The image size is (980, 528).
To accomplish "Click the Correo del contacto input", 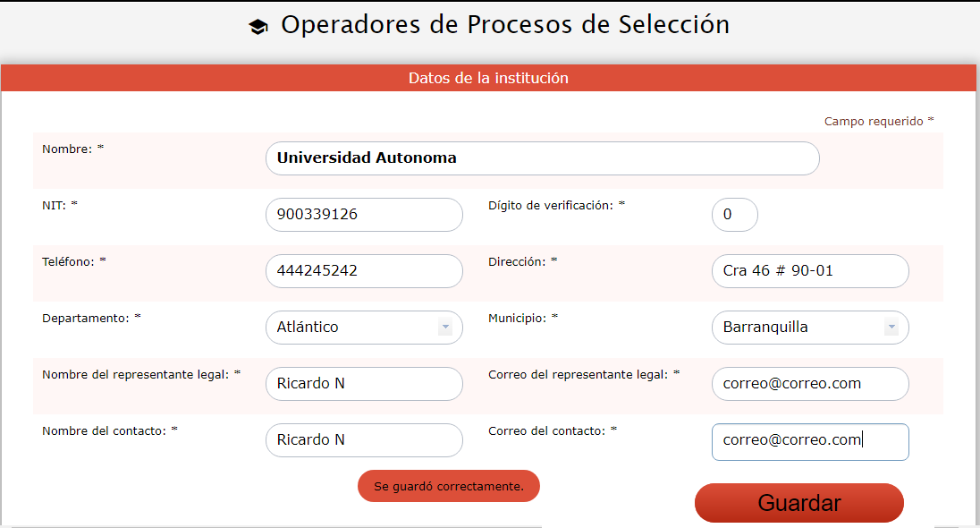I will tap(809, 441).
